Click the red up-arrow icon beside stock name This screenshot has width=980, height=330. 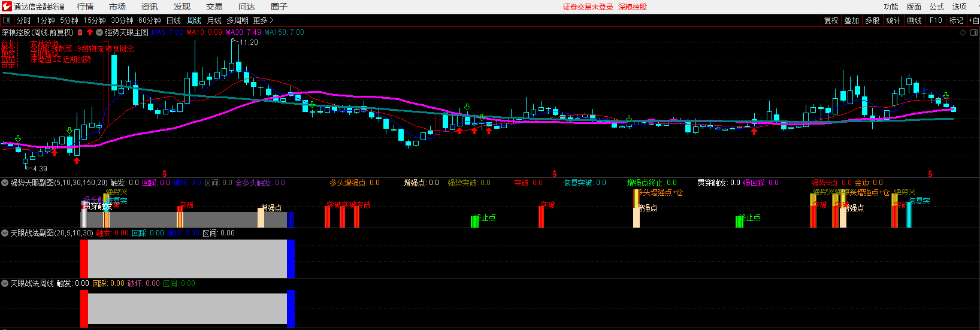tap(90, 32)
